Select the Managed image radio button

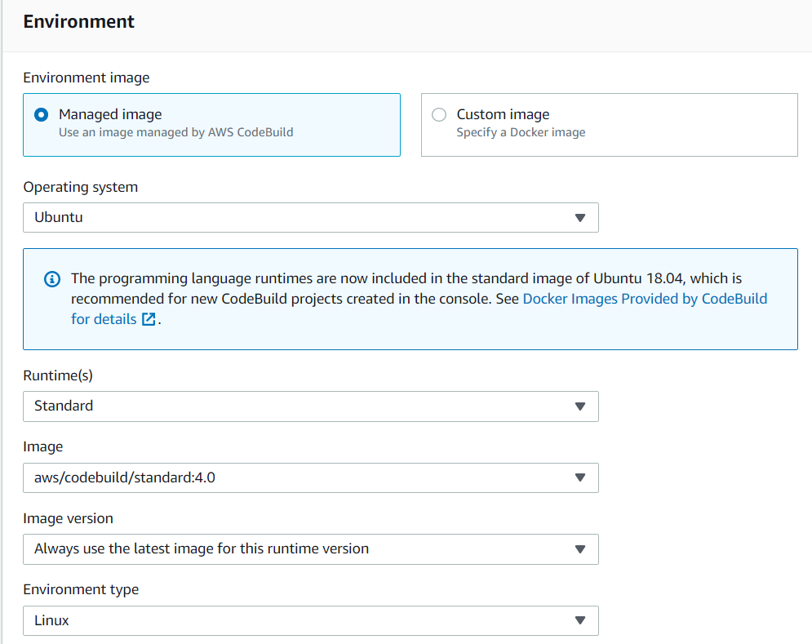tap(42, 114)
